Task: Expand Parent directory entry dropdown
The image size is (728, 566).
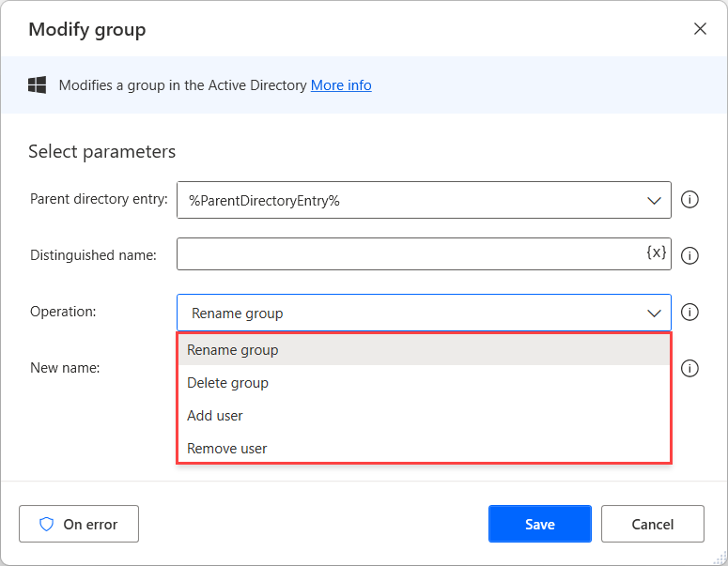Action: pos(654,201)
